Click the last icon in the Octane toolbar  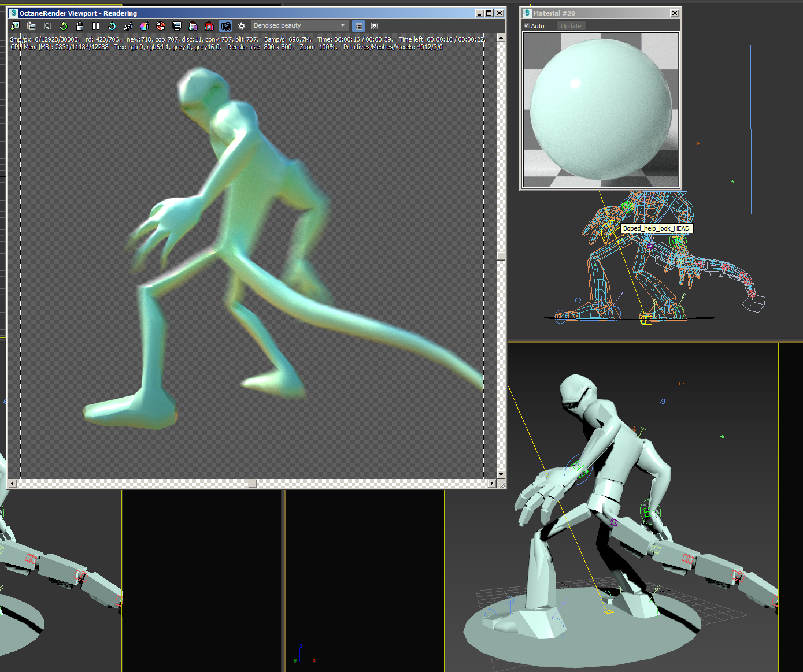[x=375, y=26]
